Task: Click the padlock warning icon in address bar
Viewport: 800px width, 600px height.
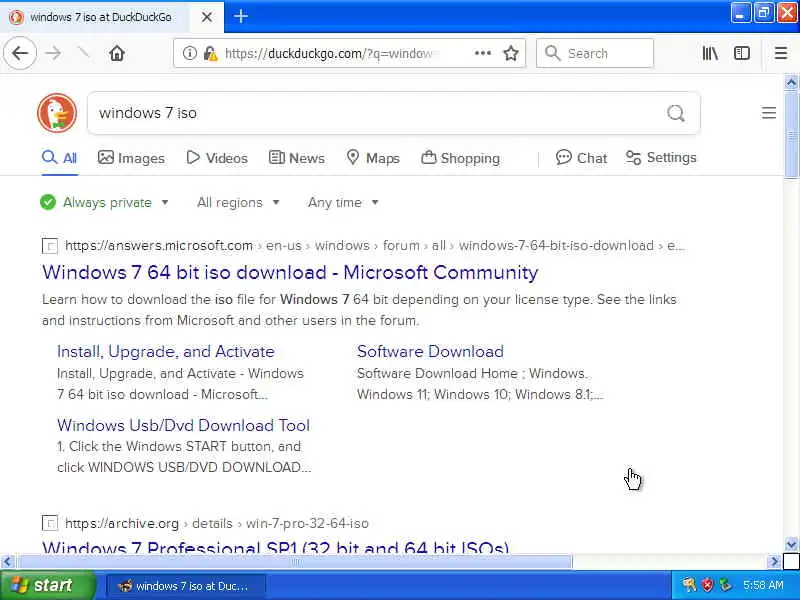Action: (210, 53)
